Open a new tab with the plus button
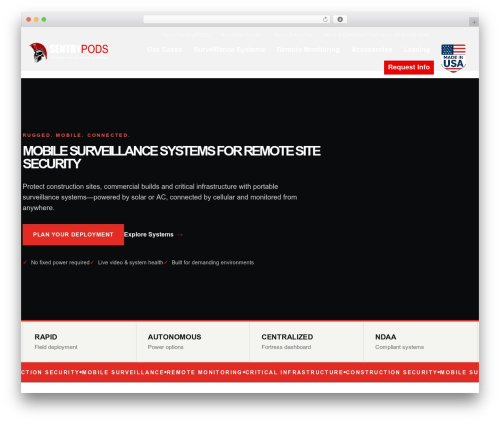This screenshot has width=500, height=423. 474,22
